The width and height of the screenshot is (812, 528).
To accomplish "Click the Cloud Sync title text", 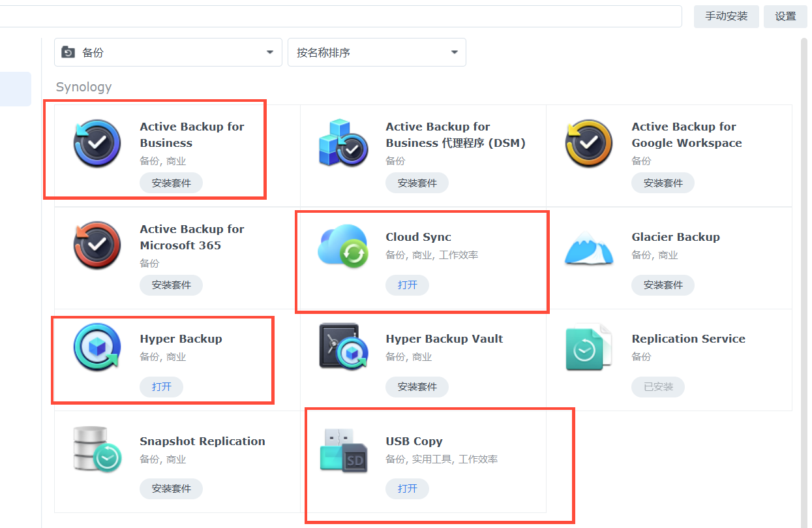I will (x=418, y=237).
